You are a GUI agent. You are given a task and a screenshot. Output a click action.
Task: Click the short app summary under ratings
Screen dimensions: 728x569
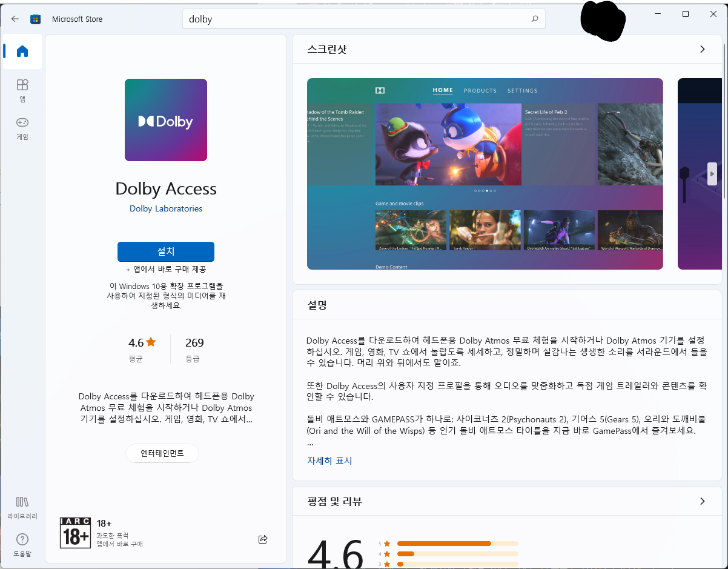[166, 407]
